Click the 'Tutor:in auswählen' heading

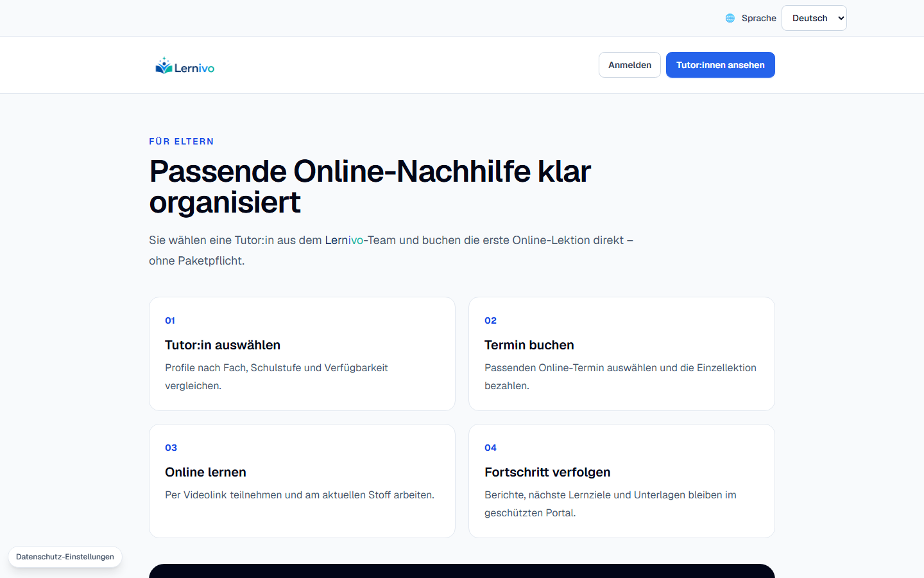point(223,345)
